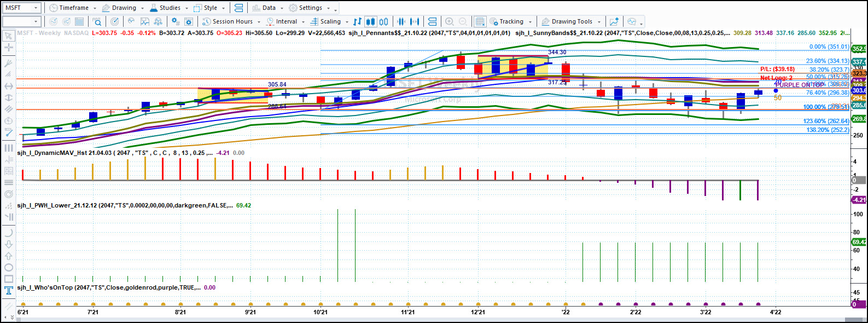Click the chart search magnifier icon
This screenshot has width=868, height=323.
tap(97, 21)
